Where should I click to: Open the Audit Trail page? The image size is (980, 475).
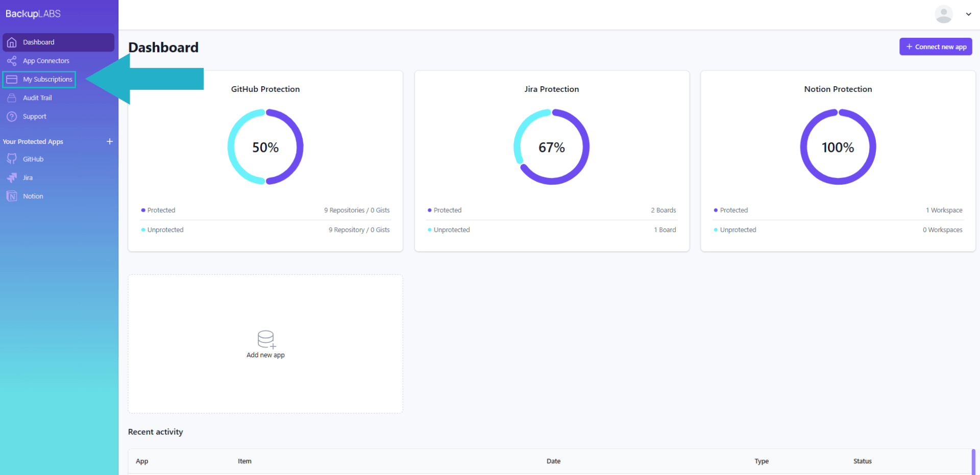pos(37,98)
